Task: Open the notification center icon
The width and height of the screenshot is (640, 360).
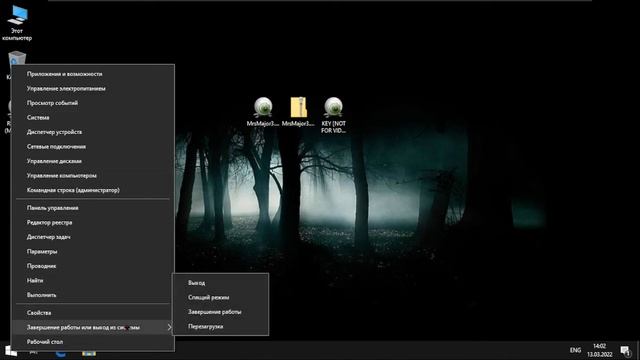Action: (x=625, y=351)
